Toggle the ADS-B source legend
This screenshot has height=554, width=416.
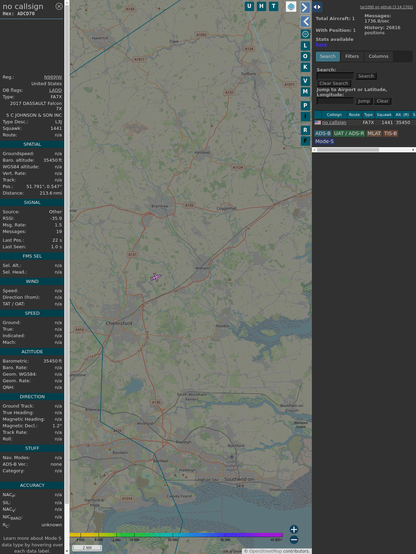tap(323, 133)
